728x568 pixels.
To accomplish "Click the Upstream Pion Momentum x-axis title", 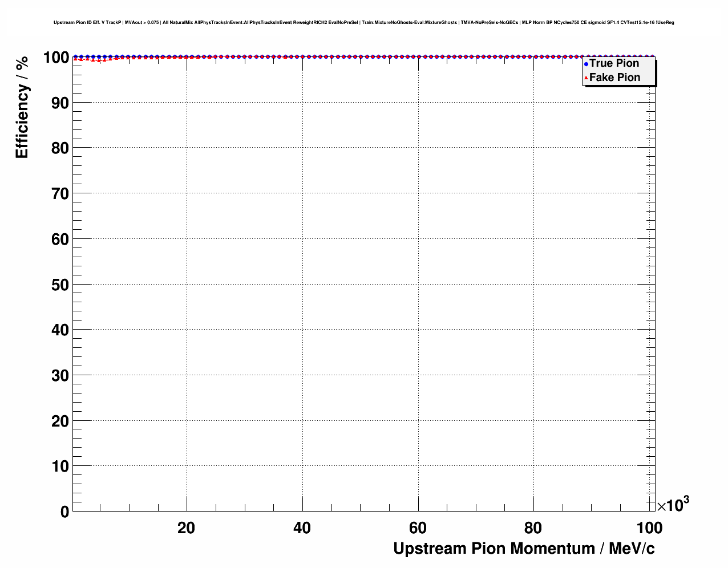I will point(524,549).
